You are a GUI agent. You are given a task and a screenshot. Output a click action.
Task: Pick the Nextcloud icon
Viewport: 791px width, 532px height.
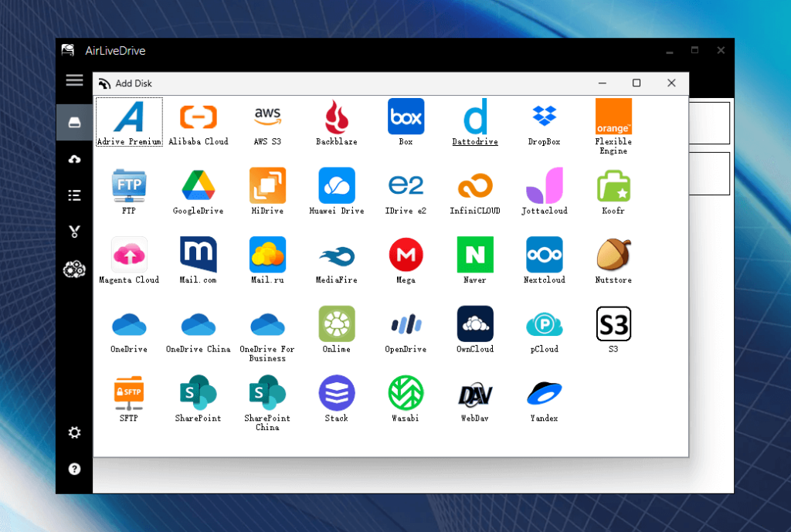(544, 260)
